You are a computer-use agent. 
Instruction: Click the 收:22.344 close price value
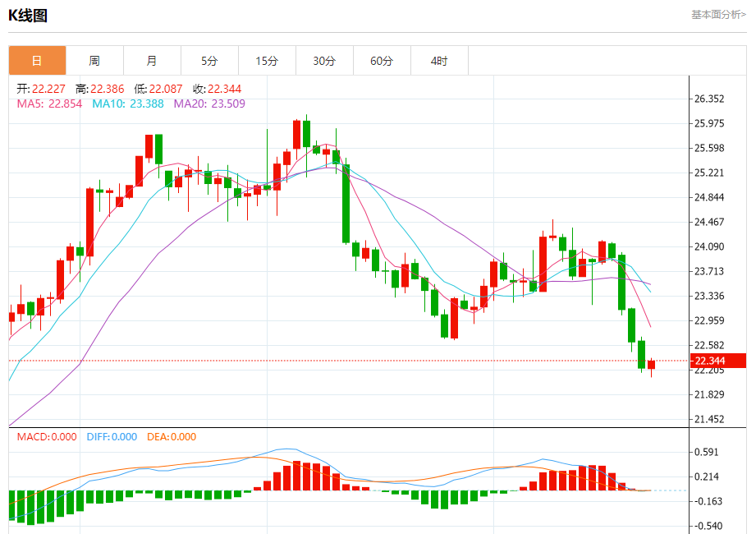(x=217, y=89)
